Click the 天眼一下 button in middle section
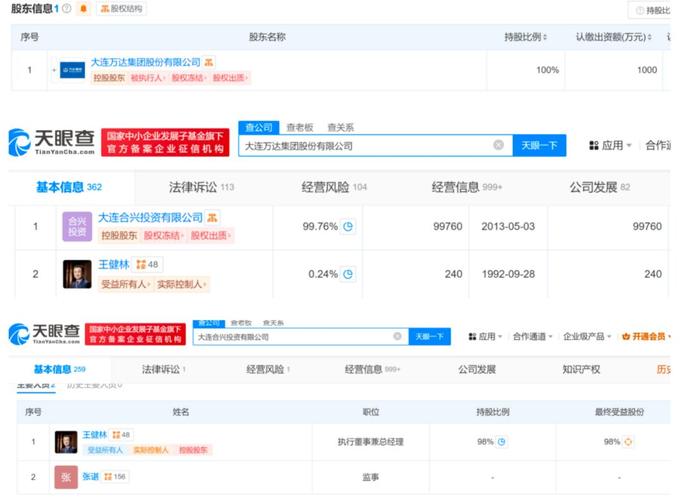This screenshot has height=500, width=683. (539, 145)
